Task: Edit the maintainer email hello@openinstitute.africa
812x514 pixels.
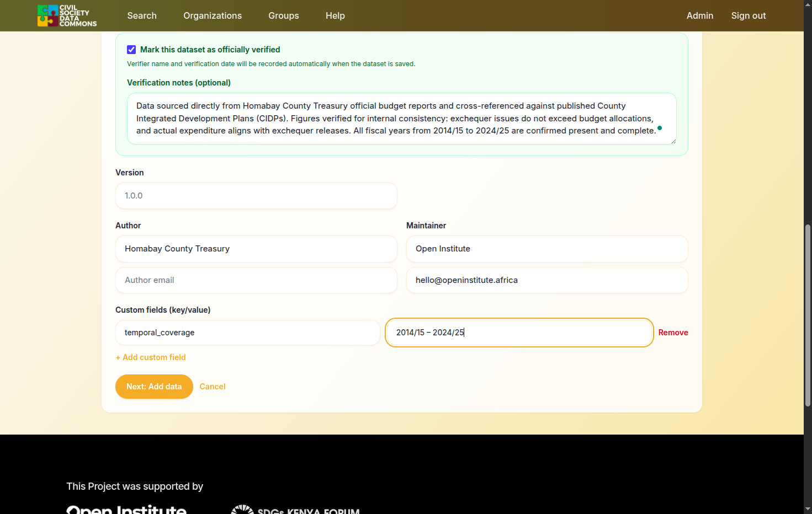Action: tap(547, 280)
